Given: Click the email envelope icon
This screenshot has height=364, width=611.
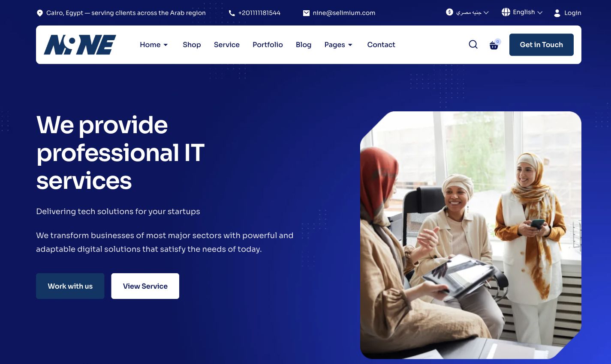Looking at the screenshot, I should coord(306,13).
